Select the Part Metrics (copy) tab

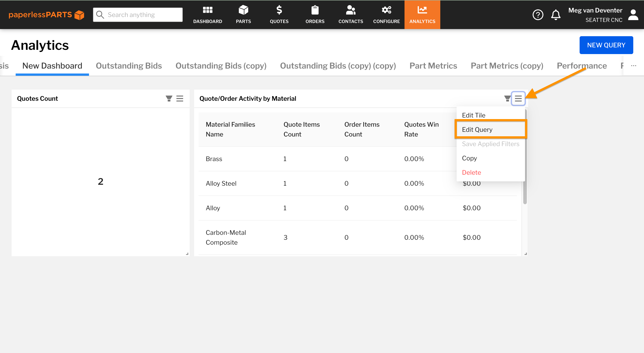(507, 66)
